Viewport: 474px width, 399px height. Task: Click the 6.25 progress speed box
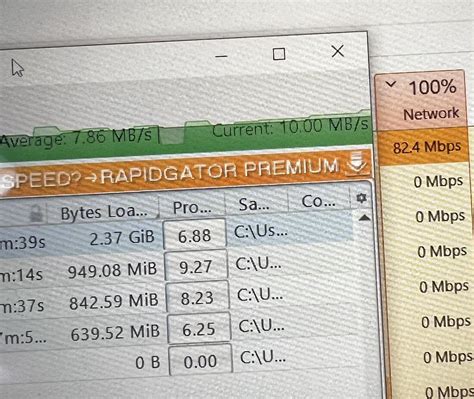pos(199,329)
